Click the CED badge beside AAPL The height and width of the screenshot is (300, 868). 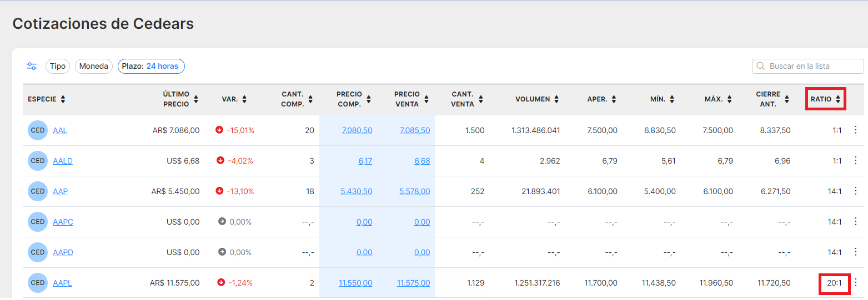click(x=38, y=283)
